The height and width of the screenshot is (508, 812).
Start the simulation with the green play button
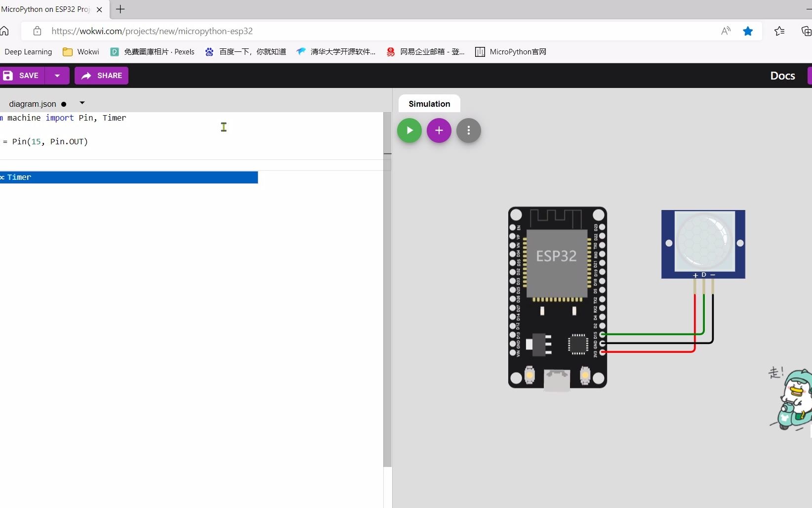click(x=409, y=130)
